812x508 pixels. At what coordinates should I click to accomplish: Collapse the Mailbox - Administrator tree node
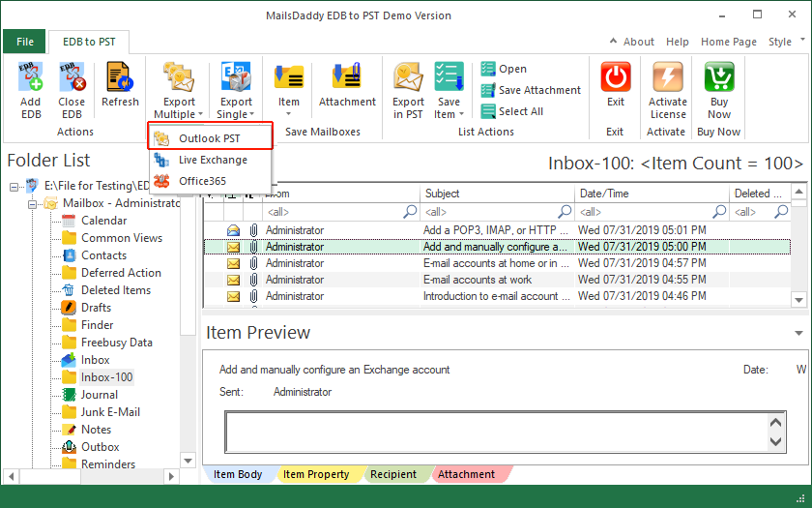pos(31,203)
